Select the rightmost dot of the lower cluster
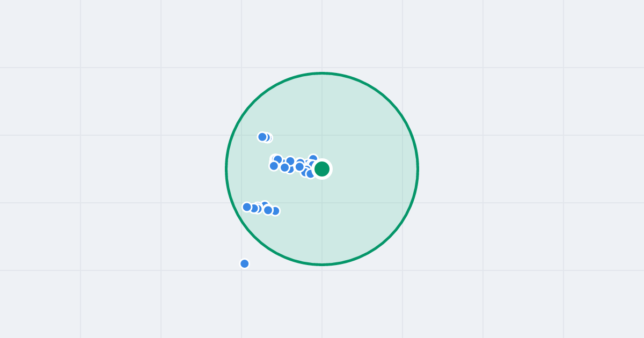 point(275,211)
